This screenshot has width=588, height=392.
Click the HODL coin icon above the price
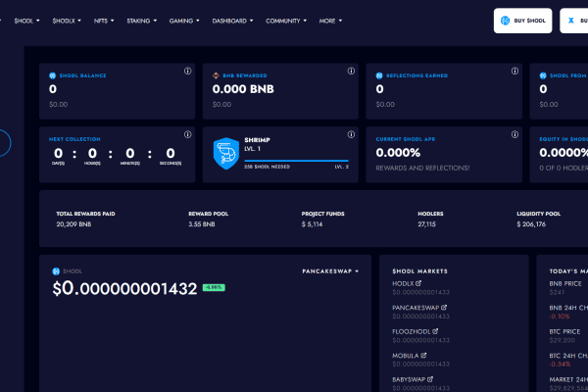point(56,271)
